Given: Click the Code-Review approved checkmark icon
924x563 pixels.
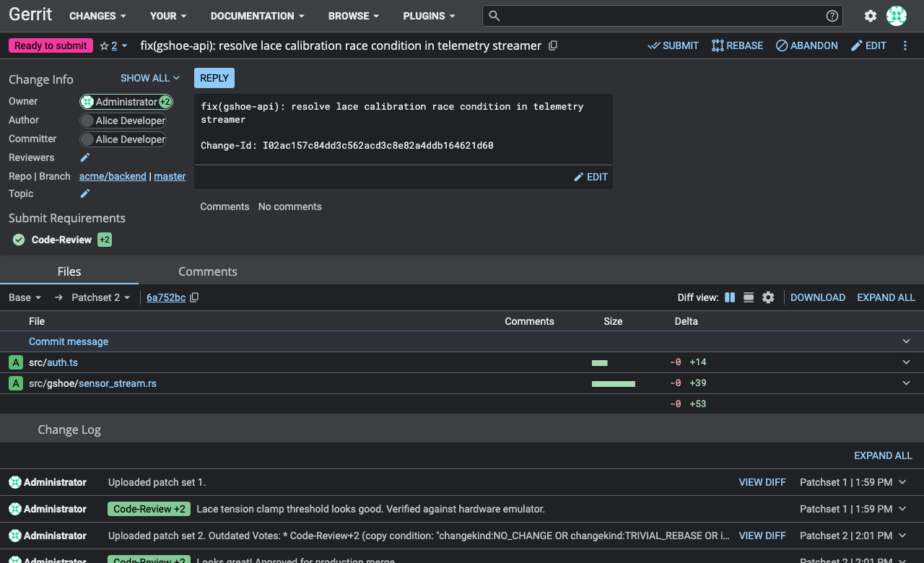Looking at the screenshot, I should pos(19,240).
